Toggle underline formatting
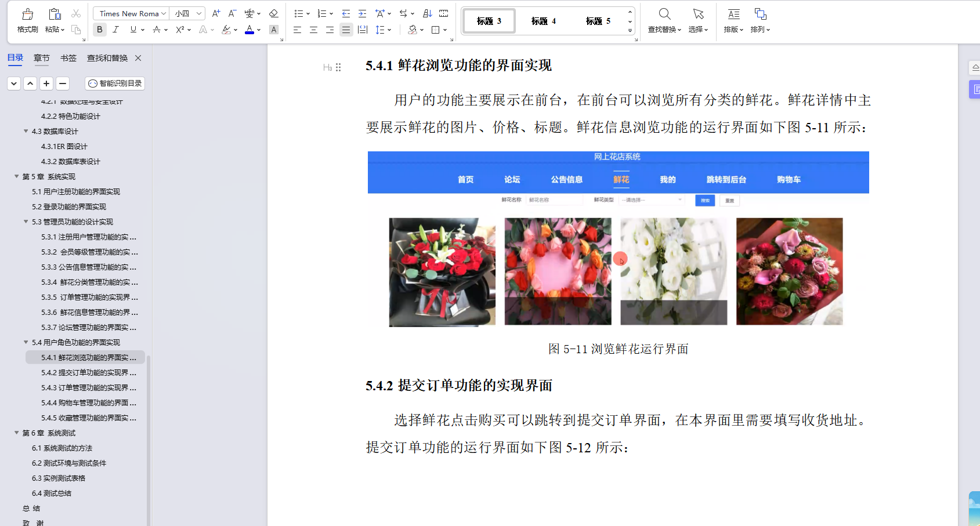 pos(133,29)
